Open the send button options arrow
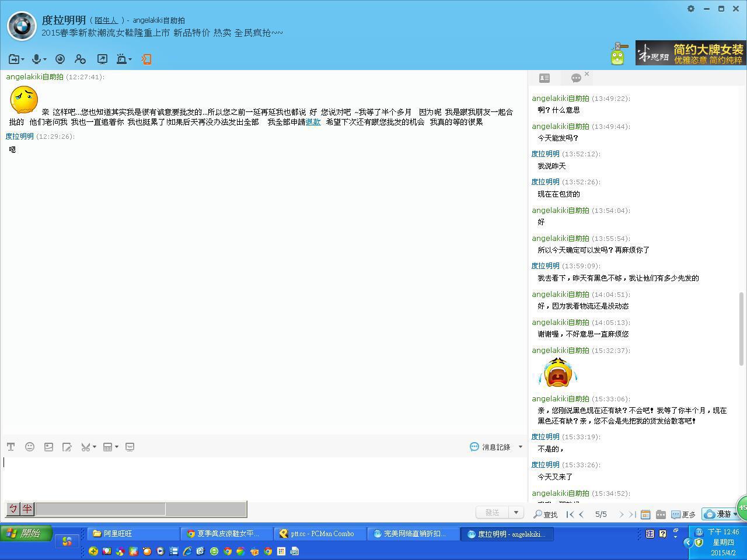Image resolution: width=747 pixels, height=560 pixels. 516,512
